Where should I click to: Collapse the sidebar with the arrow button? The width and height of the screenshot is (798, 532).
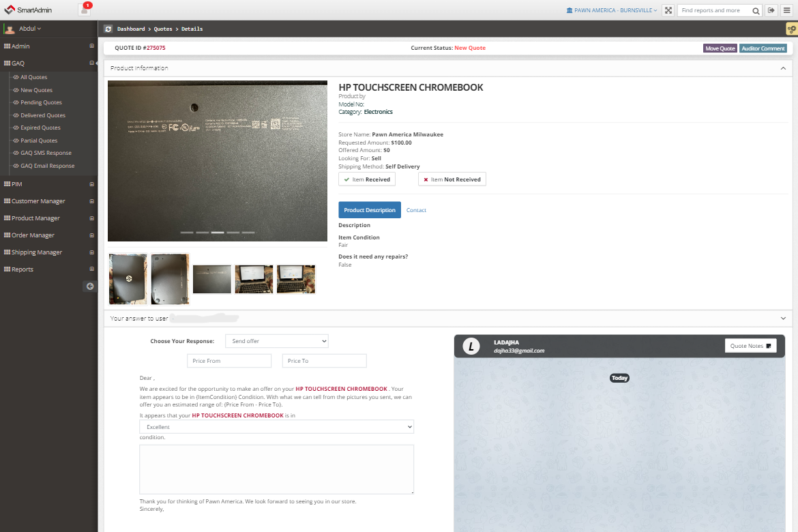(x=89, y=286)
